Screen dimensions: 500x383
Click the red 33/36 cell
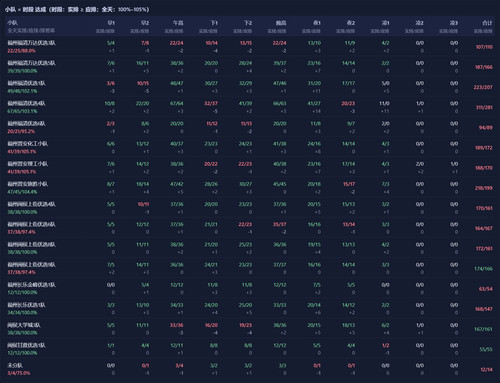[177, 325]
